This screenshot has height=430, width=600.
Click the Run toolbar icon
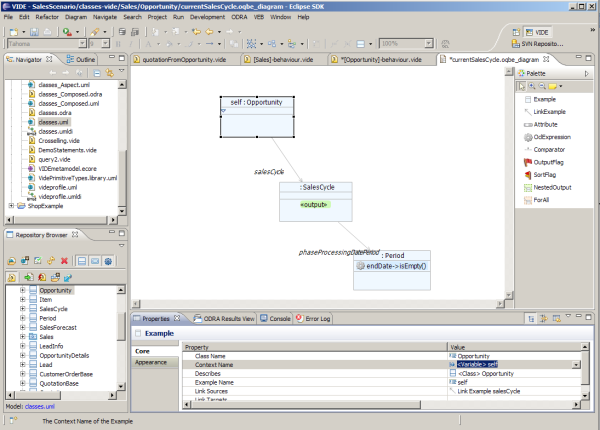[67, 32]
